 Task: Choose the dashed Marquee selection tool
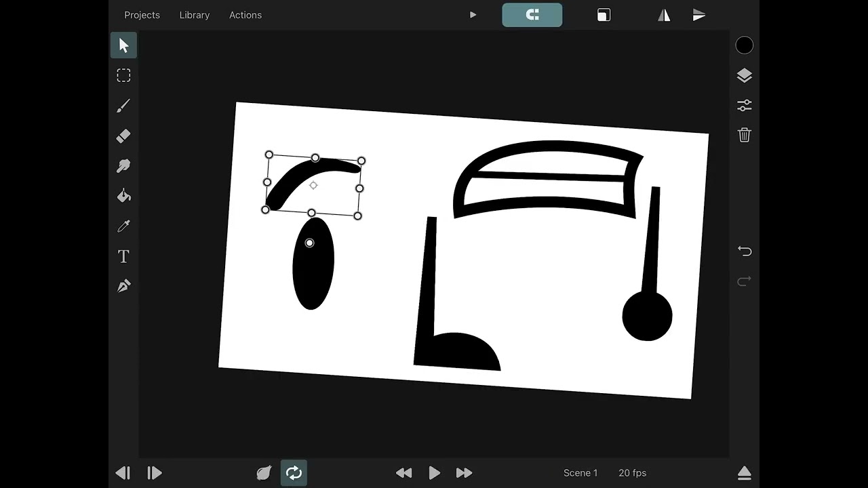click(123, 75)
